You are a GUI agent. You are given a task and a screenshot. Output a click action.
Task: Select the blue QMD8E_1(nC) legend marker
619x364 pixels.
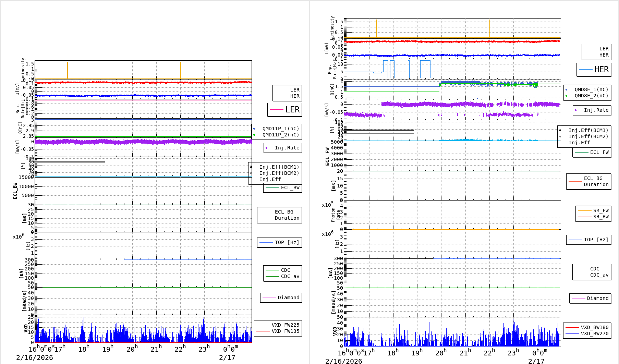point(566,90)
